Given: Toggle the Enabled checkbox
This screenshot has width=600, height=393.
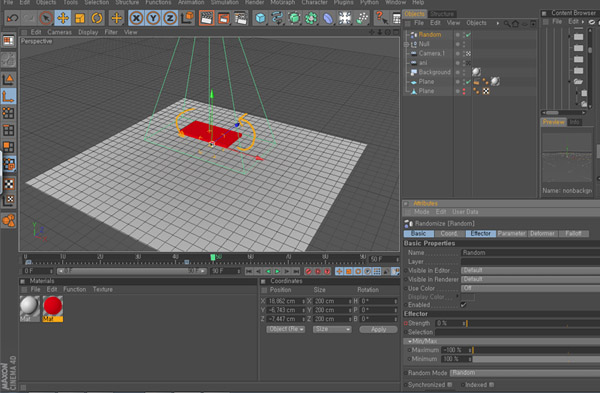Looking at the screenshot, I should pos(463,305).
